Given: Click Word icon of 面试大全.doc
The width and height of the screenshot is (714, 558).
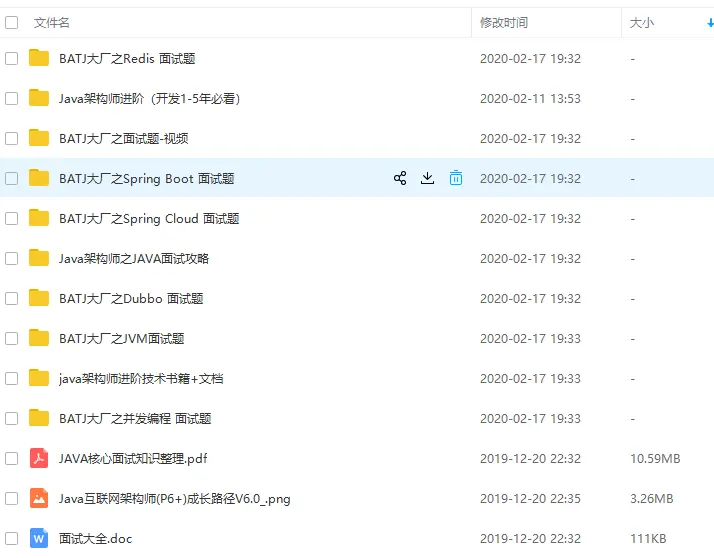Looking at the screenshot, I should point(39,538).
